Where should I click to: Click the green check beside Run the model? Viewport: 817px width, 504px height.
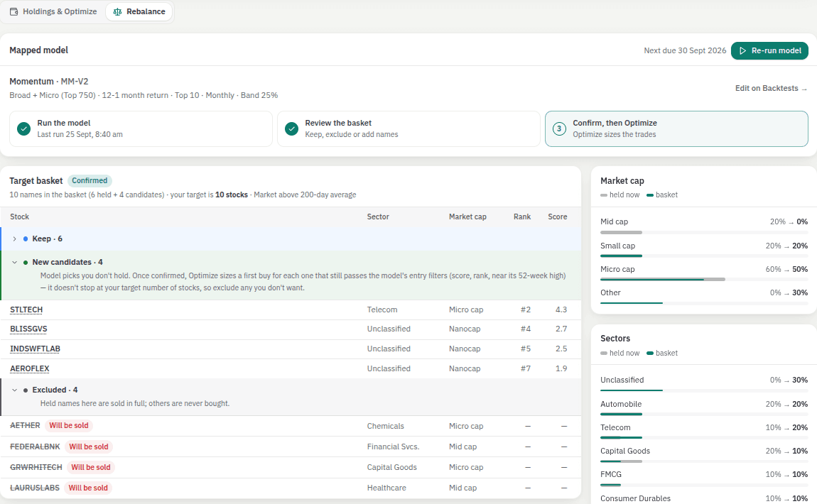click(23, 128)
